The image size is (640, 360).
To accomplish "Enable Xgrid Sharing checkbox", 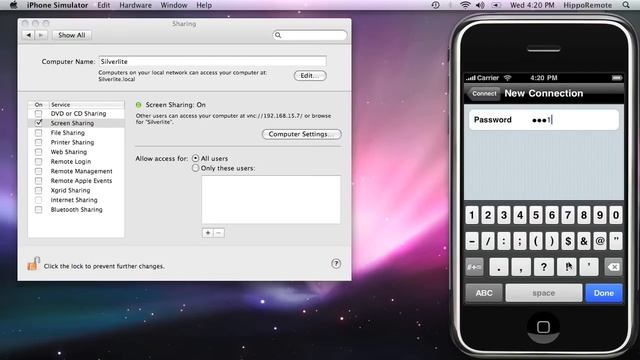I will [x=38, y=190].
